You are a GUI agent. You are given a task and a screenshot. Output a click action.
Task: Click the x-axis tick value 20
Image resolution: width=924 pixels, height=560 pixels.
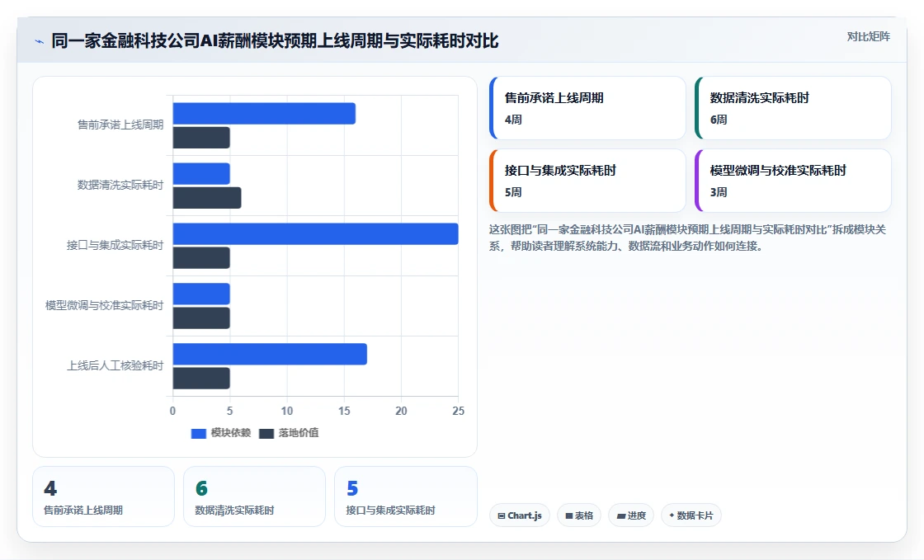coord(401,411)
